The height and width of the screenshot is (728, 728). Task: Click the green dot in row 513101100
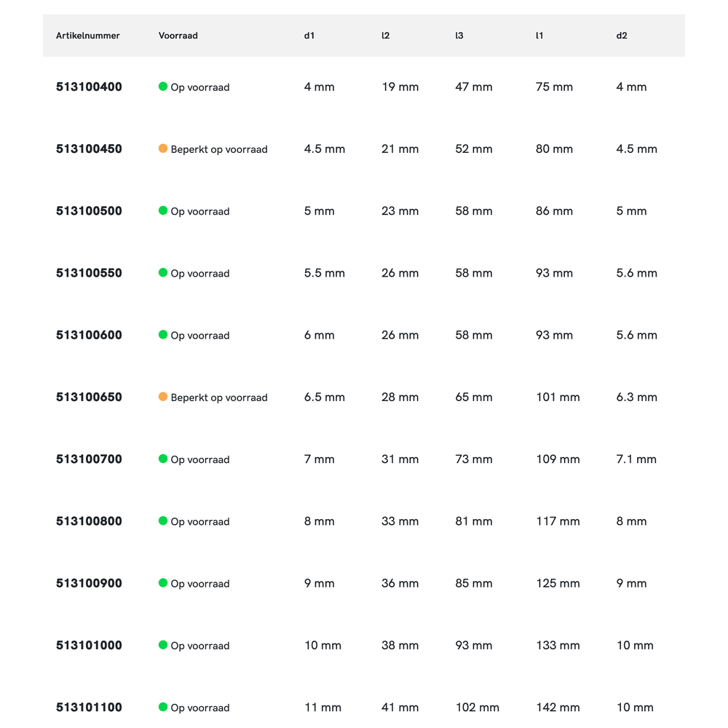click(x=163, y=707)
